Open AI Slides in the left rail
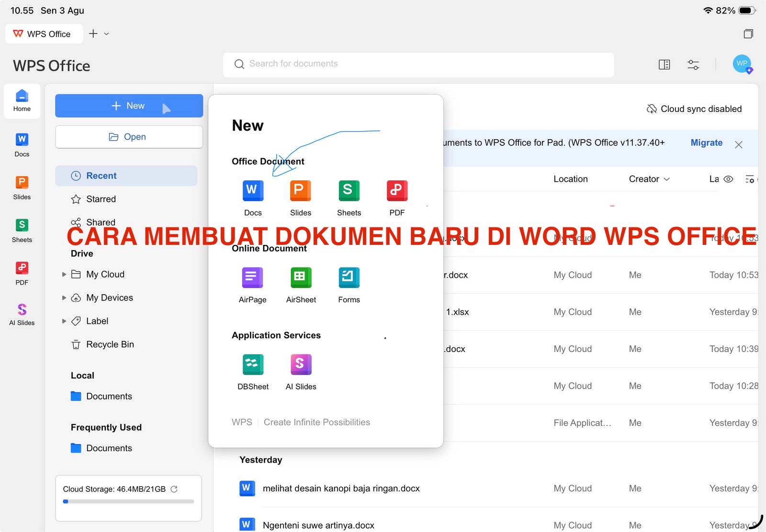Image resolution: width=766 pixels, height=532 pixels. tap(22, 314)
